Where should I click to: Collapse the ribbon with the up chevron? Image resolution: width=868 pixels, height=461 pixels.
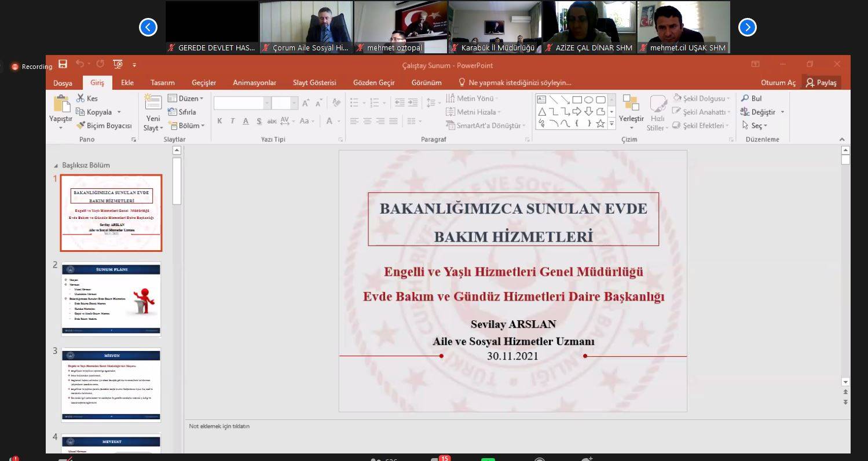[x=842, y=140]
